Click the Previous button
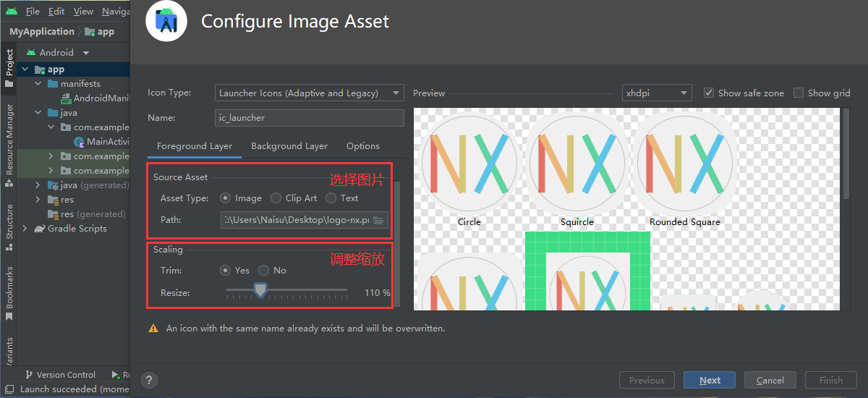The height and width of the screenshot is (398, 868). 647,380
